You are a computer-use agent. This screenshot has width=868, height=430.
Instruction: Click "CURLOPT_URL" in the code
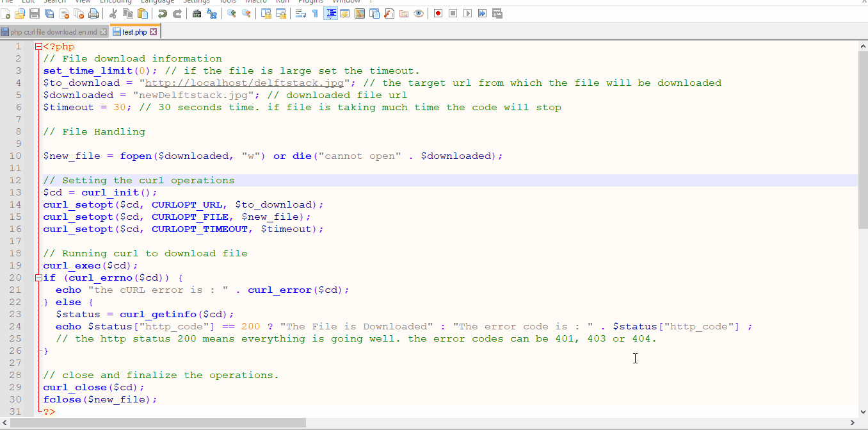187,204
